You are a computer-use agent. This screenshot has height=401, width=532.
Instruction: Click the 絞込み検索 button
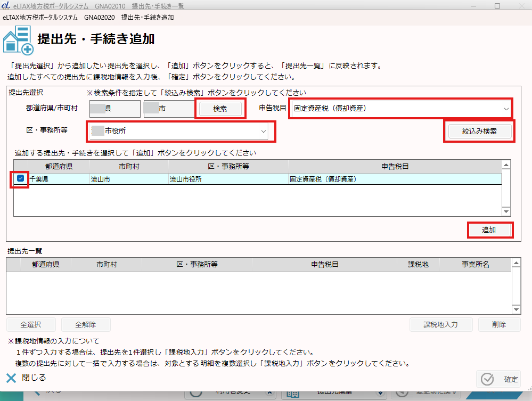pos(479,131)
